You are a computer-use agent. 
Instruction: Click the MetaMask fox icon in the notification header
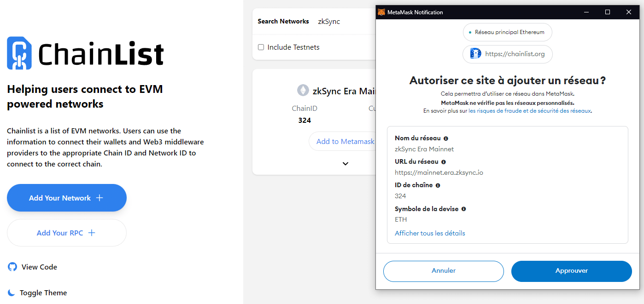pos(381,12)
